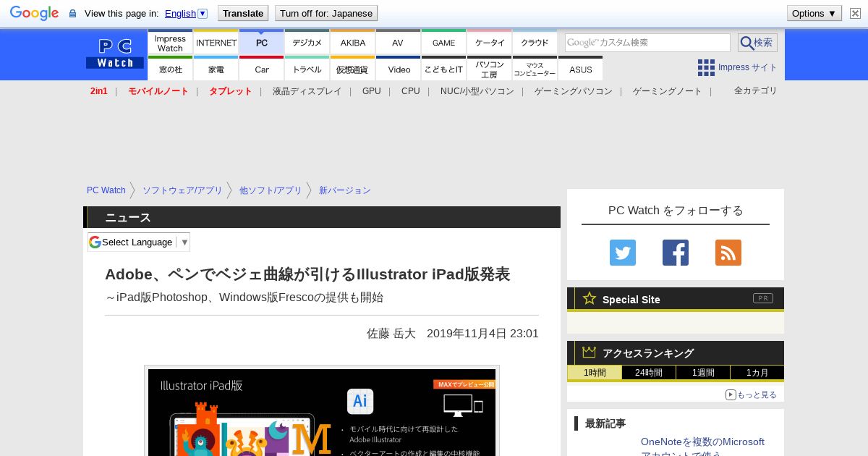Open the 全カテゴリ link
The width and height of the screenshot is (868, 456).
pyautogui.click(x=756, y=90)
